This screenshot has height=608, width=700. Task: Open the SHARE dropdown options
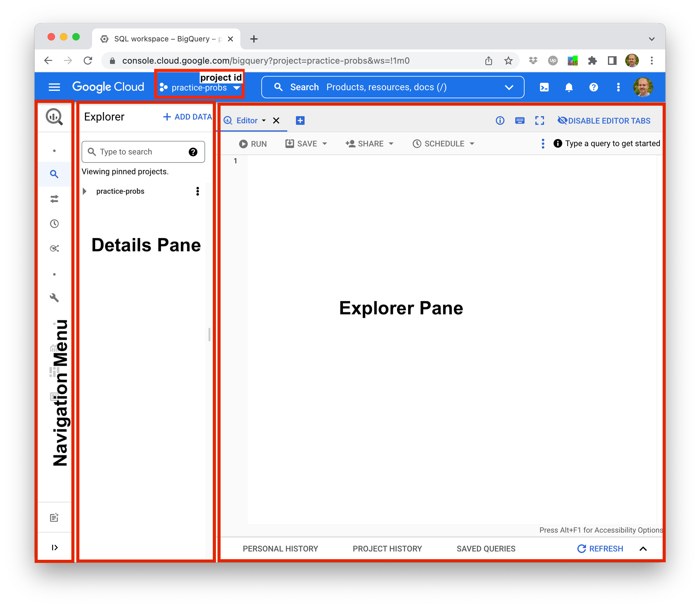point(369,144)
